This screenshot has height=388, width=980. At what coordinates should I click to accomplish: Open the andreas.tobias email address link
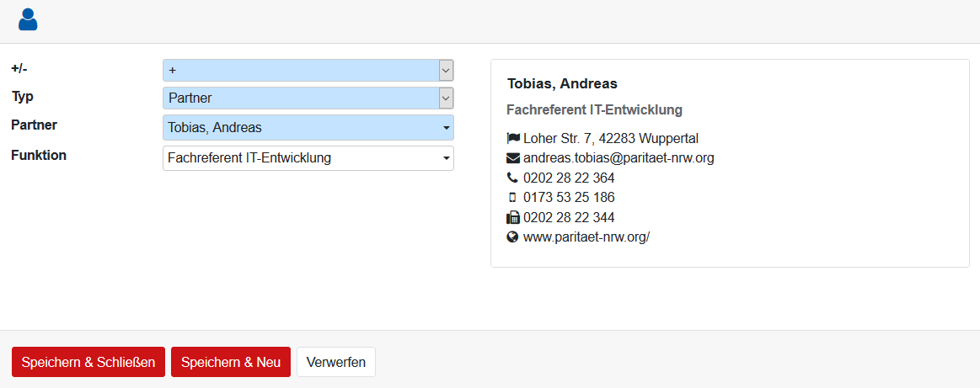pyautogui.click(x=619, y=158)
